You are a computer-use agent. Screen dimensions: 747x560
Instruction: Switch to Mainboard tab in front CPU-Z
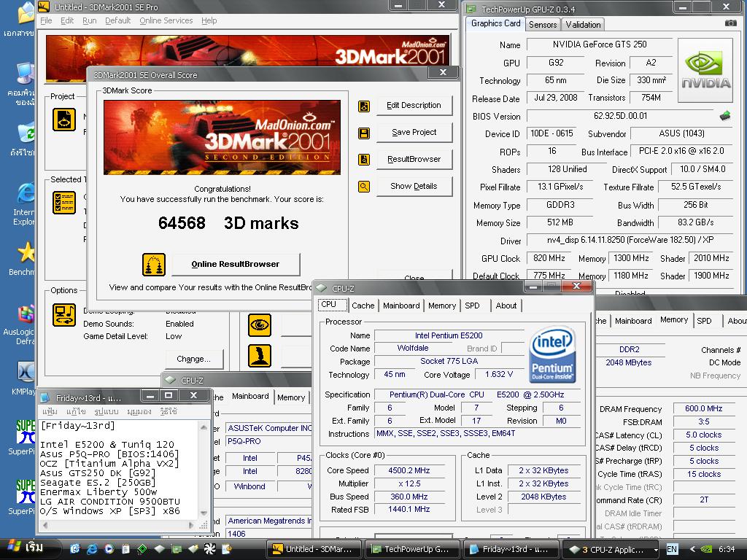[401, 306]
